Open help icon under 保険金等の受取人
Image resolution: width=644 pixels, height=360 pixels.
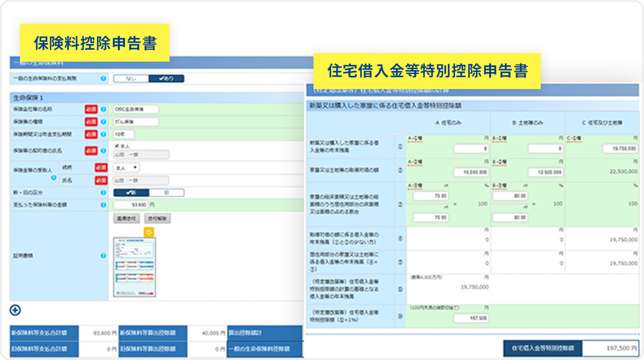click(54, 178)
